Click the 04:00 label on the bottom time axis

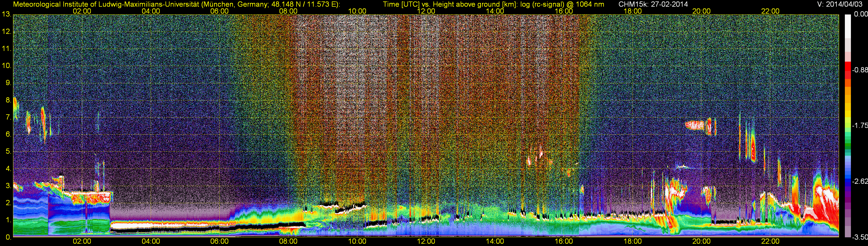coord(151,241)
